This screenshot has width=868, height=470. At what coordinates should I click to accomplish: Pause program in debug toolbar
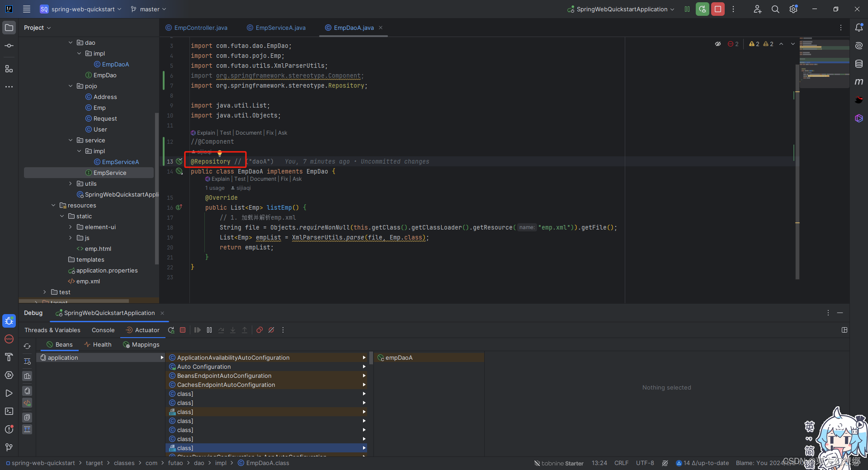209,330
